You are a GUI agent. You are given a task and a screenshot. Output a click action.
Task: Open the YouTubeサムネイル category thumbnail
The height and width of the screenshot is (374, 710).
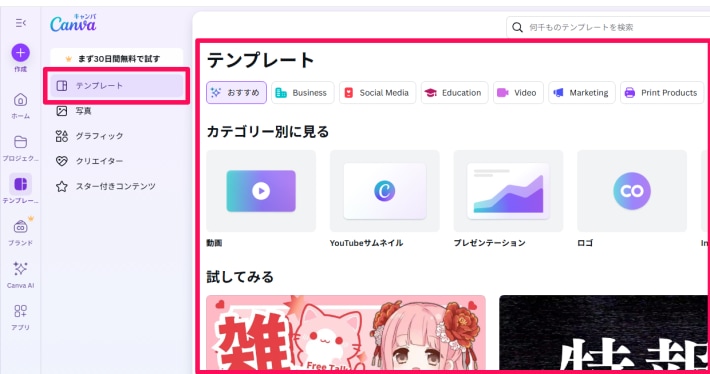point(384,191)
